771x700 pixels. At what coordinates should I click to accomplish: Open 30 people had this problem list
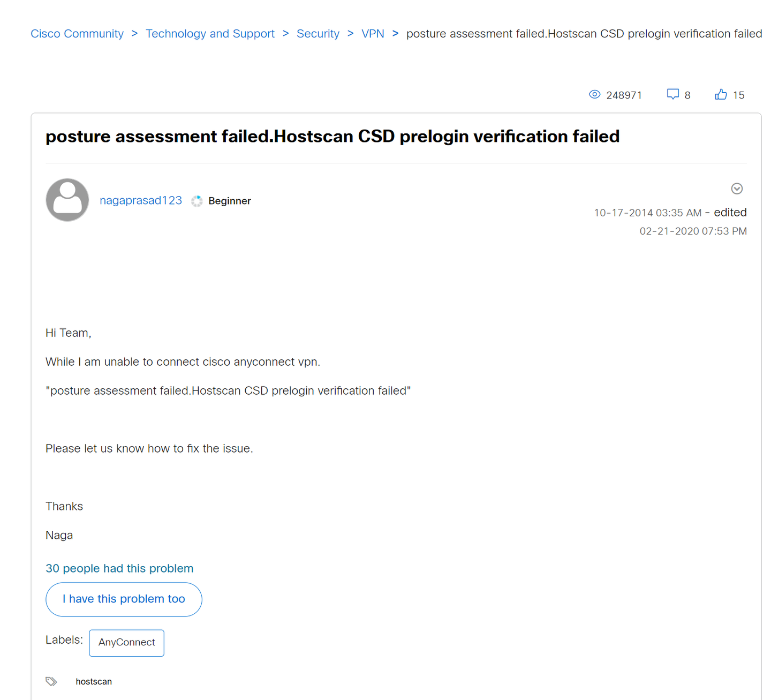point(119,568)
